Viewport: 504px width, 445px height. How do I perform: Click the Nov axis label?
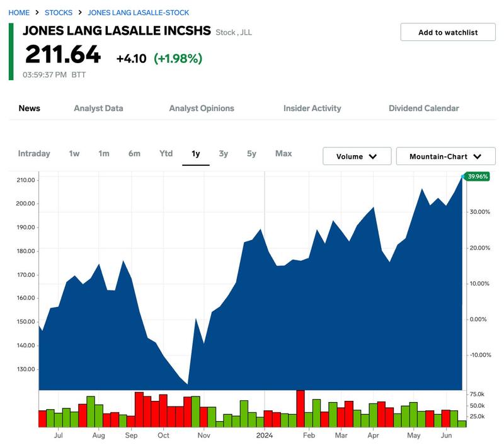click(203, 436)
